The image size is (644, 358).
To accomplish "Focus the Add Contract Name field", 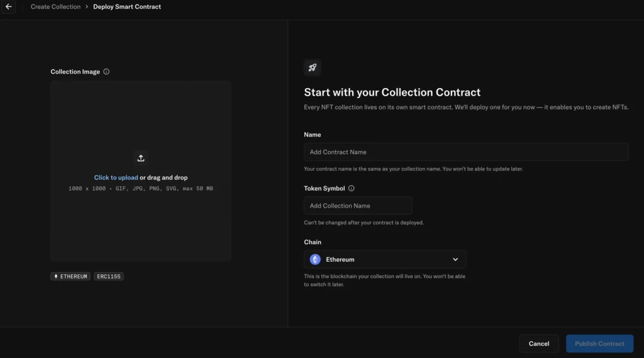I will (465, 152).
